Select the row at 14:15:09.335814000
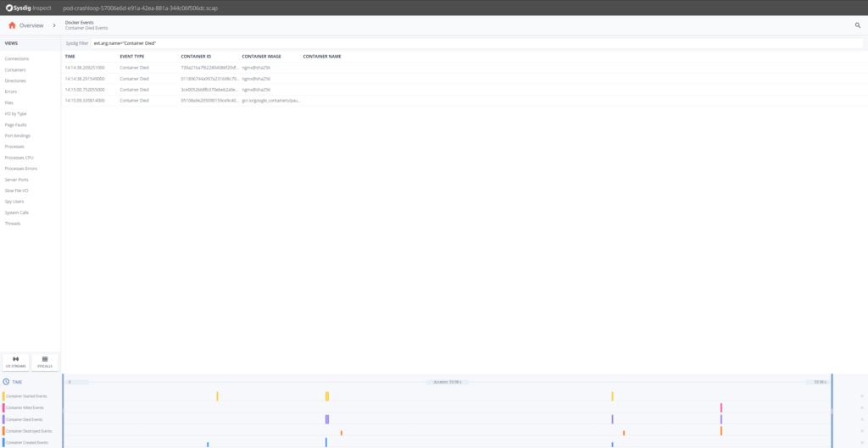Screen dimensions: 868x448 pyautogui.click(x=464, y=100)
